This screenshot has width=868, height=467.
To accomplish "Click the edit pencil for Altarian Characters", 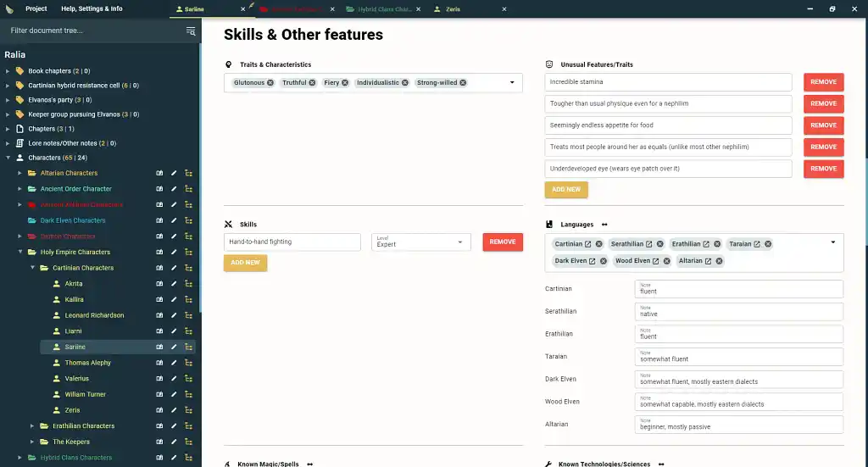I will click(174, 173).
